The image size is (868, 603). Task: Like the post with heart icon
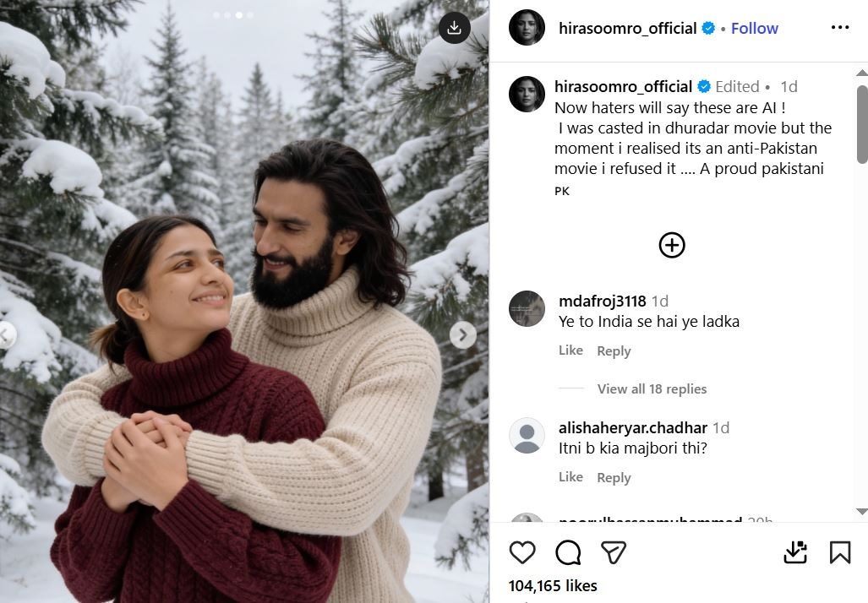[522, 552]
